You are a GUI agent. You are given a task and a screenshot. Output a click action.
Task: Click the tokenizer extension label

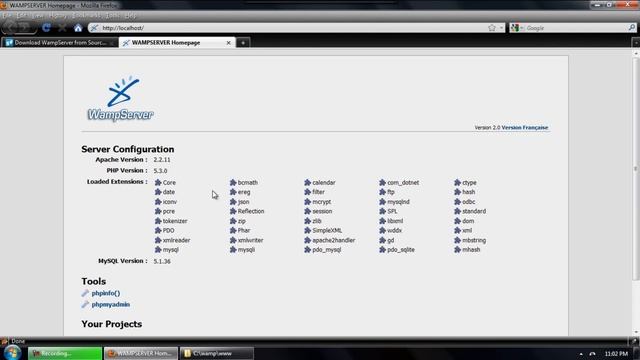(x=175, y=221)
